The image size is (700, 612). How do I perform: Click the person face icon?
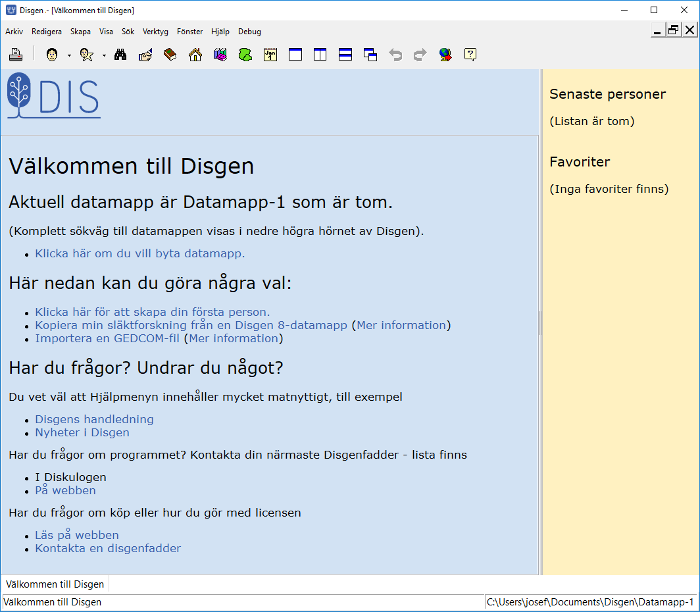[52, 55]
